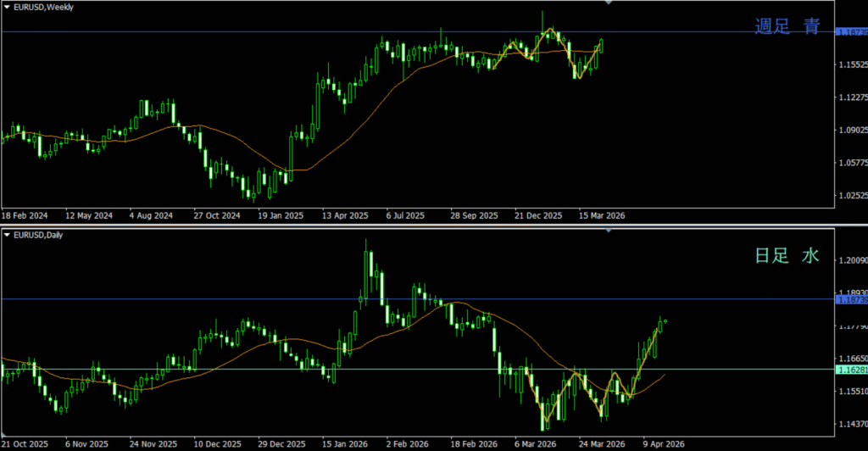Select the 日足 水 text label
This screenshot has width=868, height=451.
[x=787, y=255]
